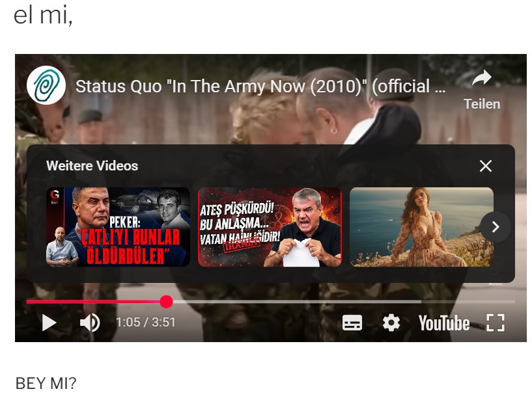Play the Status Quo video
This screenshot has width=532, height=400.
[49, 323]
